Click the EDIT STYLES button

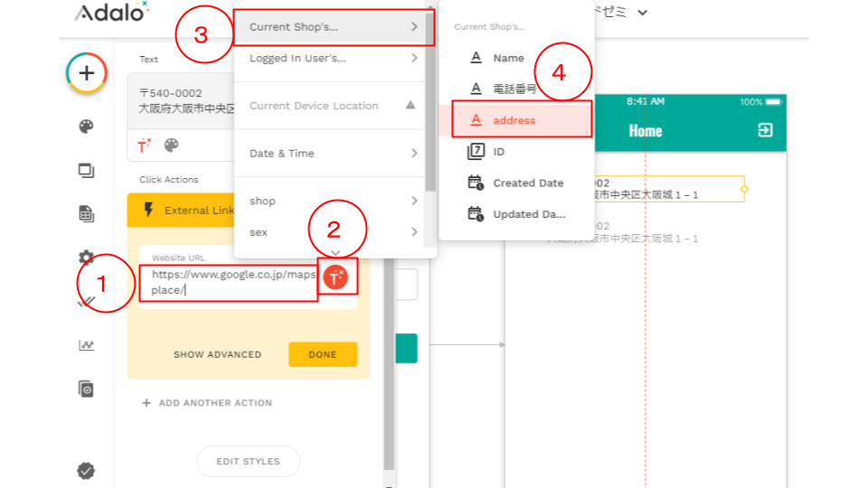248,462
